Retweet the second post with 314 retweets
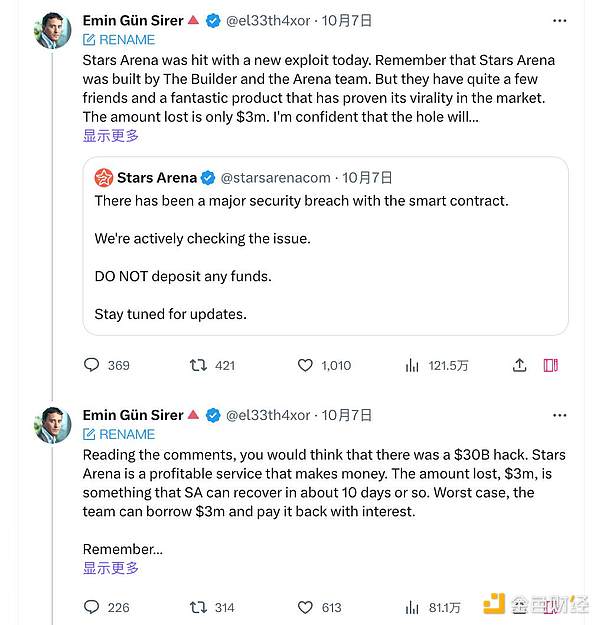Image resolution: width=600 pixels, height=625 pixels. (x=198, y=607)
